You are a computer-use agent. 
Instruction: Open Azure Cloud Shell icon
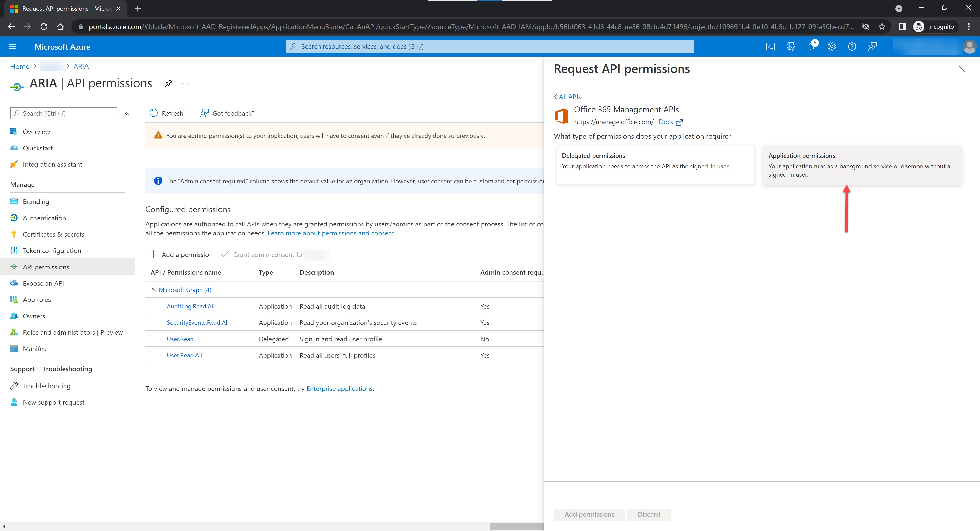(770, 46)
